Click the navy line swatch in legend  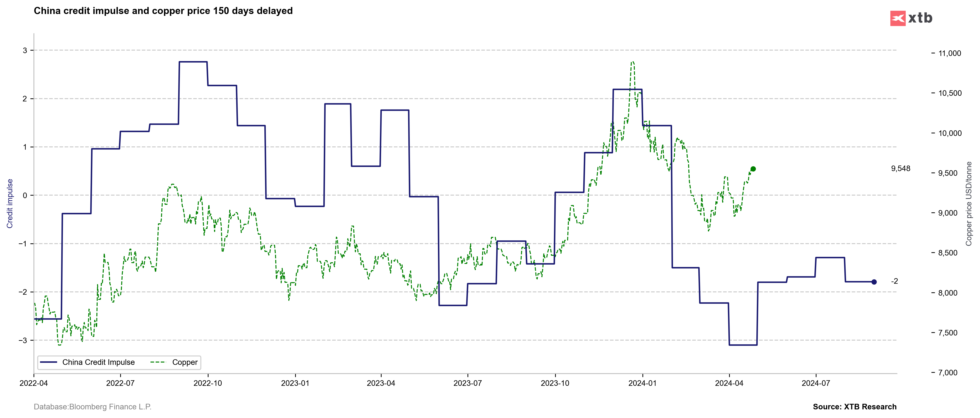point(48,362)
